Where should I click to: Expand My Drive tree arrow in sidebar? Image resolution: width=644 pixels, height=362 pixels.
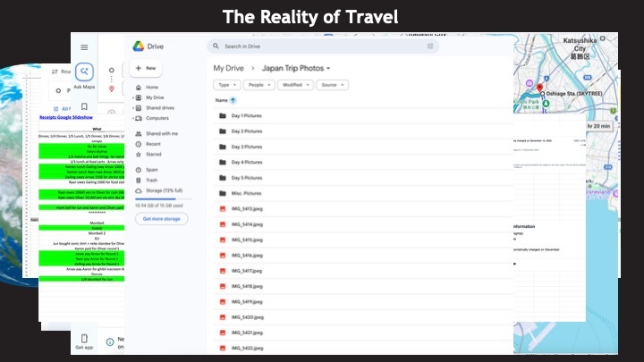tap(133, 97)
